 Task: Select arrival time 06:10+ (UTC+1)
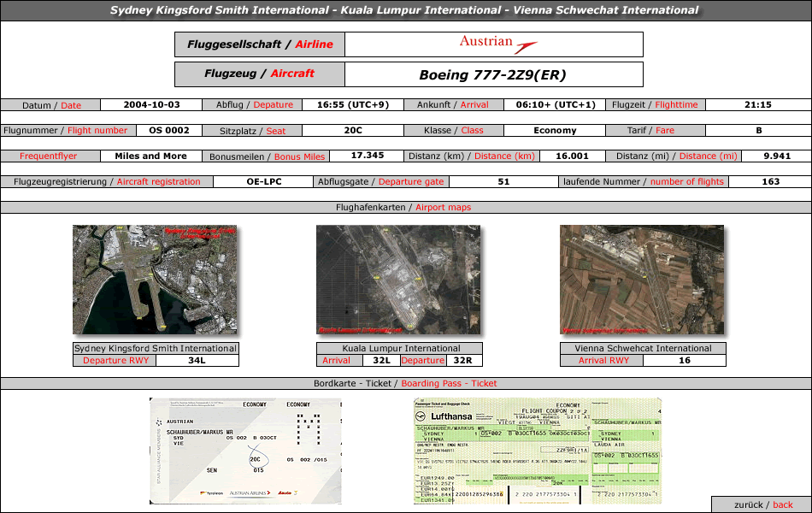tap(556, 104)
